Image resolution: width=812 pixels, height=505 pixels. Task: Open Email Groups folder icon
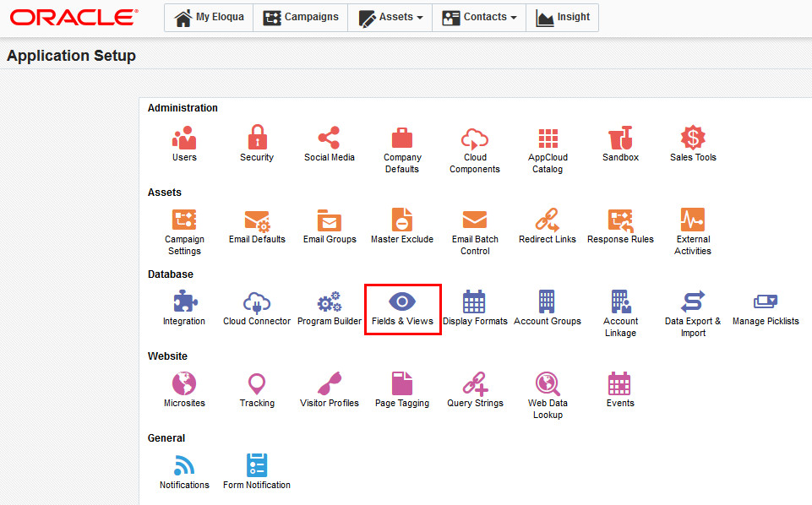coord(330,220)
